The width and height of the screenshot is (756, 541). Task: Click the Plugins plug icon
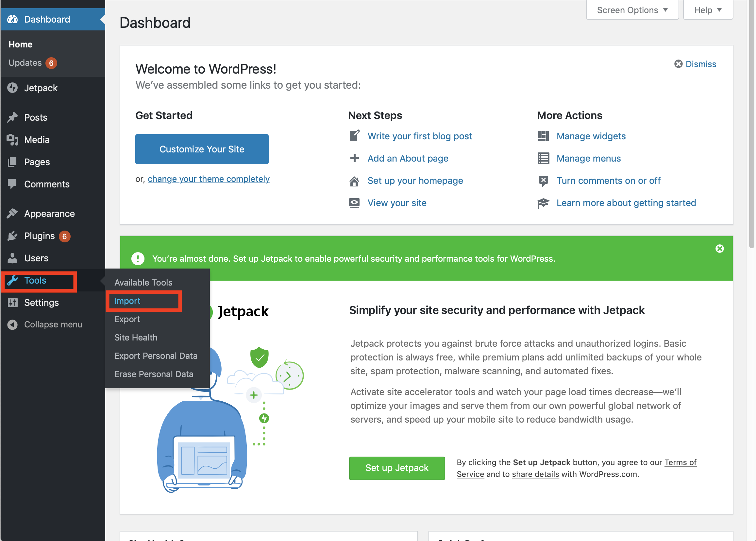[x=12, y=236]
